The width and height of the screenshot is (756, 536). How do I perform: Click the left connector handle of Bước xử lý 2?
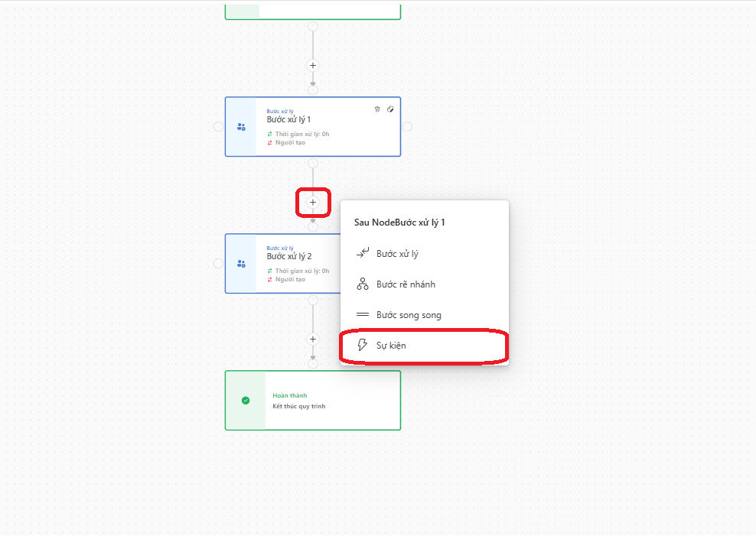(218, 263)
